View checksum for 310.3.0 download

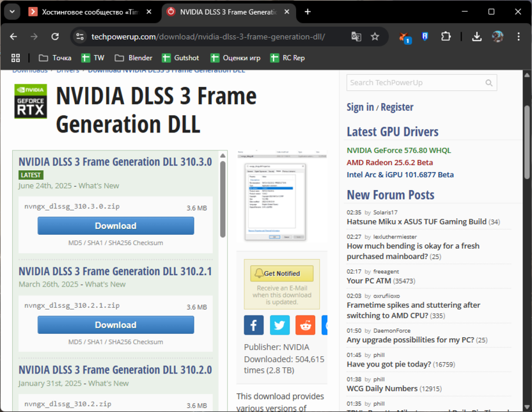tap(116, 242)
